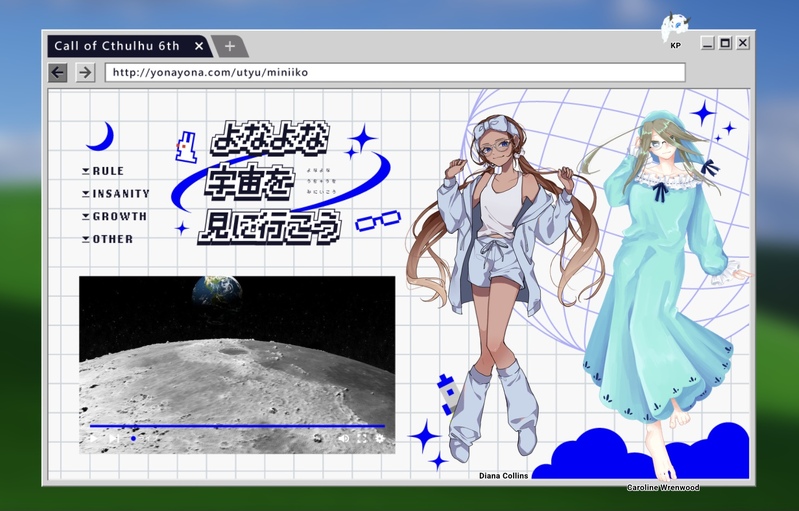This screenshot has width=799, height=511.
Task: Skip to next video
Action: coord(114,438)
